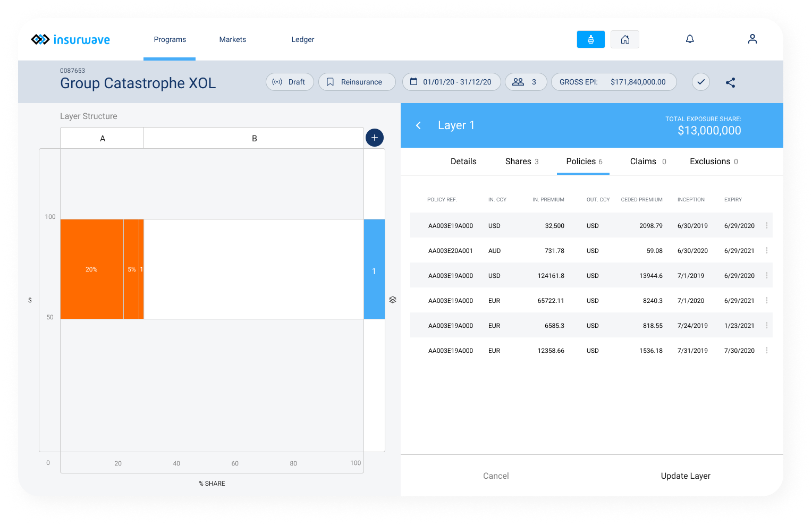Open the Programs menu
812x525 pixels.
[x=170, y=39]
